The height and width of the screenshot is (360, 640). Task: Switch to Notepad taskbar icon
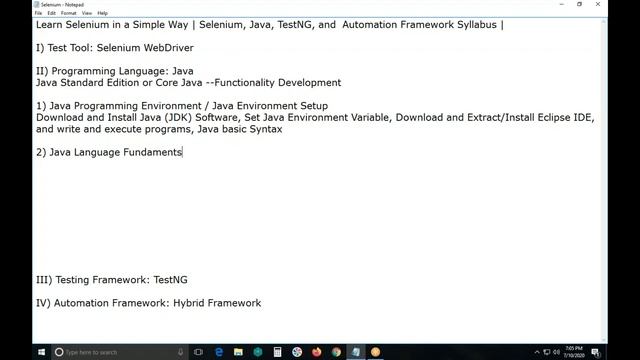[x=356, y=352]
